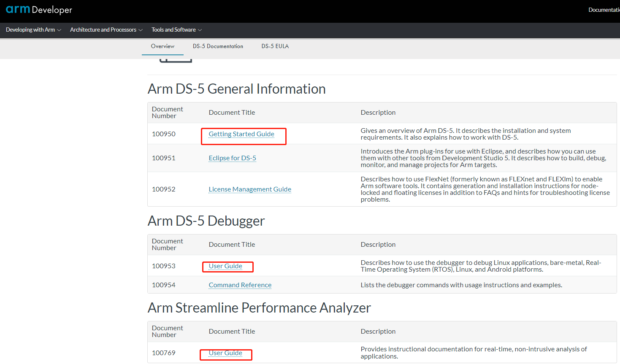The image size is (620, 364).
Task: Open the License Management Guide
Action: 249,189
